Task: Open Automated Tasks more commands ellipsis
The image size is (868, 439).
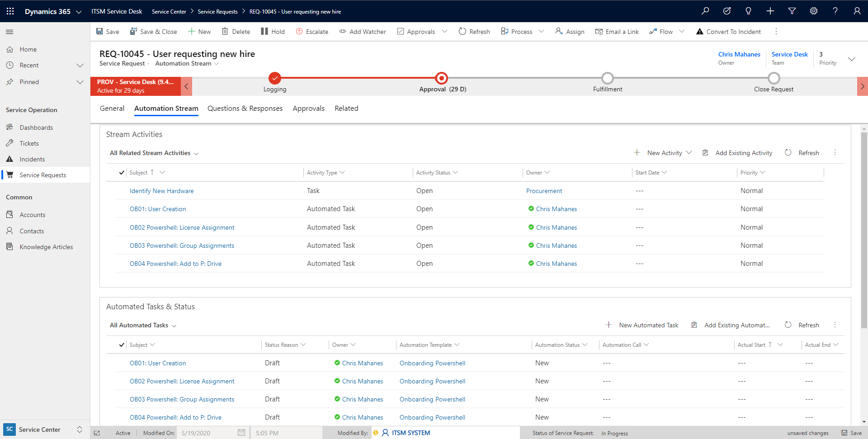Action: [835, 325]
